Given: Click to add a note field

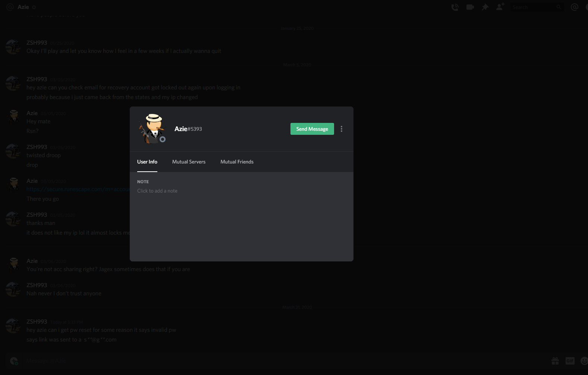Looking at the screenshot, I should [x=241, y=191].
